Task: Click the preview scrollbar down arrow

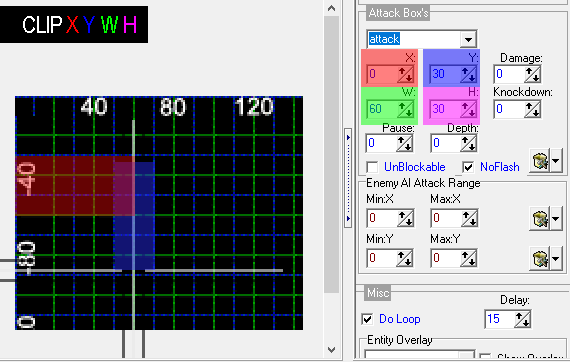Action: [332, 350]
